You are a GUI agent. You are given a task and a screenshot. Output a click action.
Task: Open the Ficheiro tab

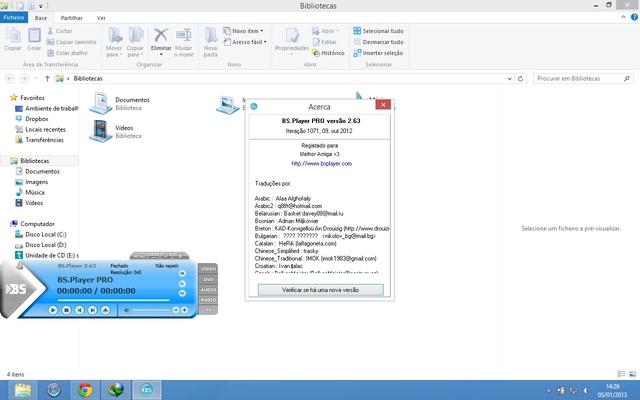pyautogui.click(x=14, y=18)
